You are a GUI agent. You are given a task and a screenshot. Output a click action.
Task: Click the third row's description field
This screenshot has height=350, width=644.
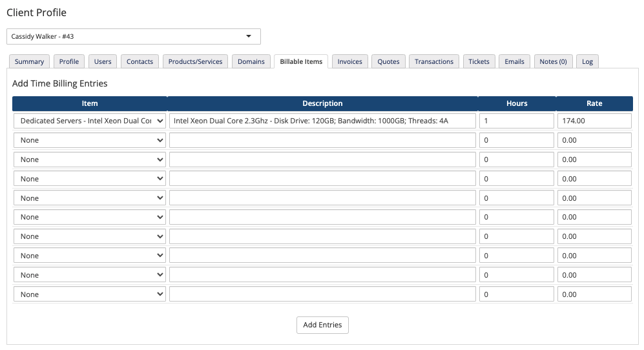pos(322,160)
